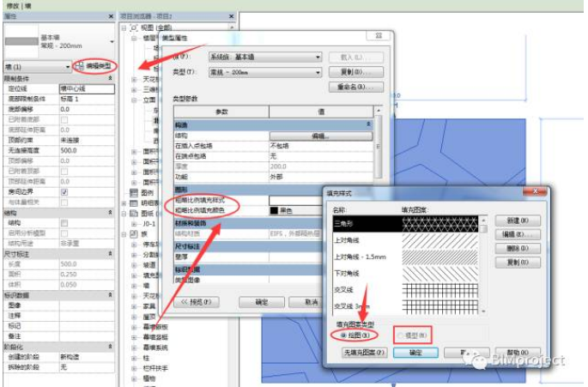Image resolution: width=588 pixels, height=387 pixels.
Task: Click the 标高 1 base constraint value
Action: pyautogui.click(x=87, y=99)
